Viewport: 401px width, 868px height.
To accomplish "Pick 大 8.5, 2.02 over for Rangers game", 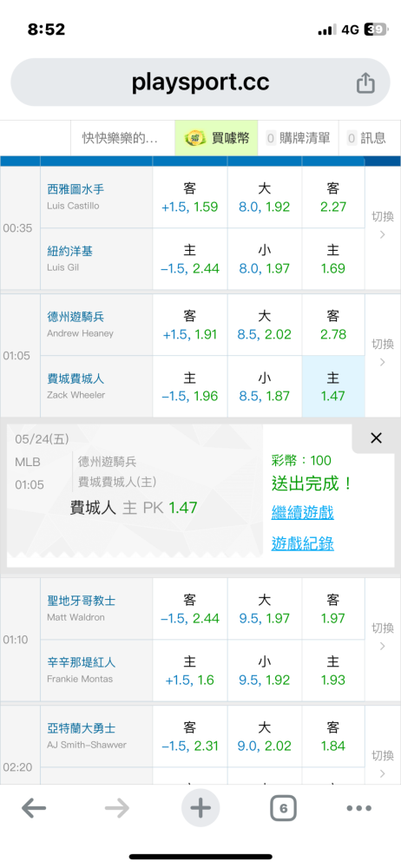I will coord(264,325).
